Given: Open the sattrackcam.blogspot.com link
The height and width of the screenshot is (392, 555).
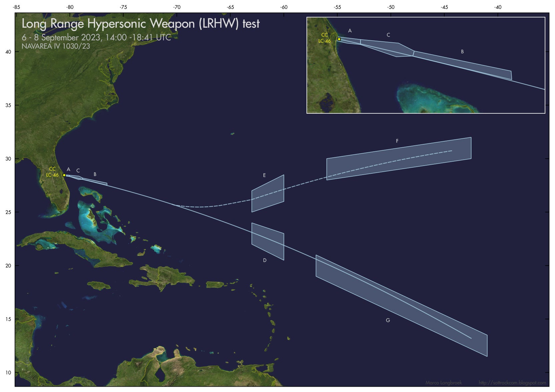Looking at the screenshot, I should 512,383.
